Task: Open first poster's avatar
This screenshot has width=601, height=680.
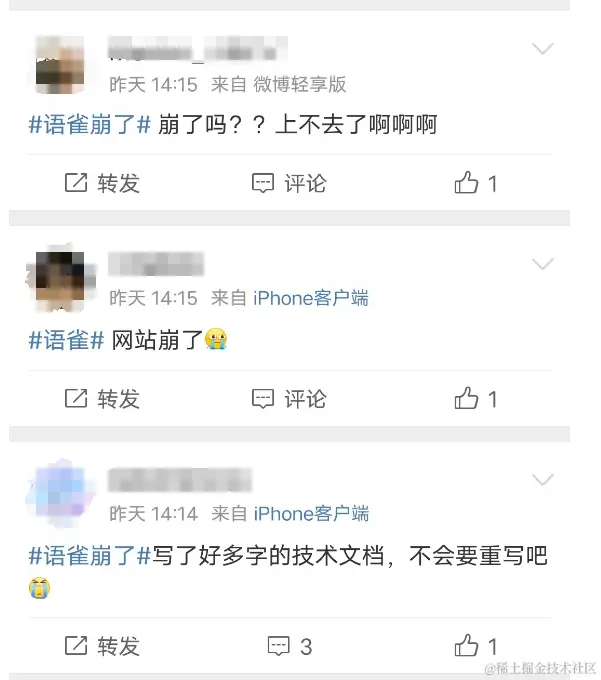Action: point(60,65)
